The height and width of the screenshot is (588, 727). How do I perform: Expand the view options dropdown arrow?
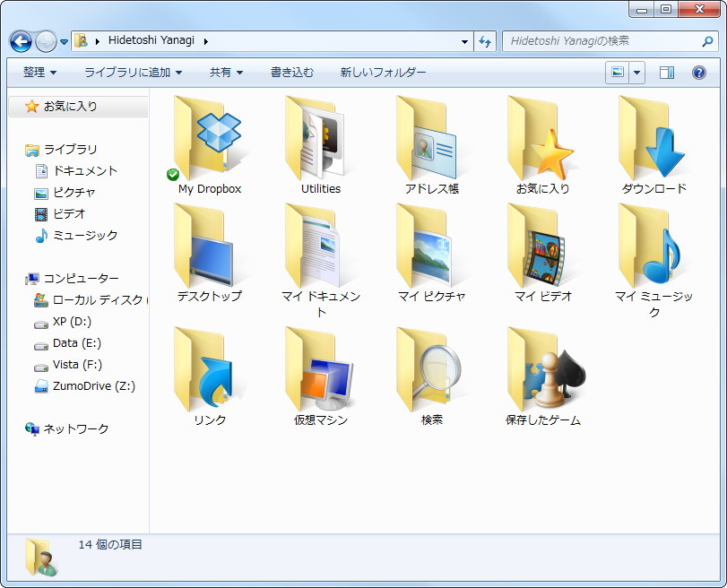point(635,70)
